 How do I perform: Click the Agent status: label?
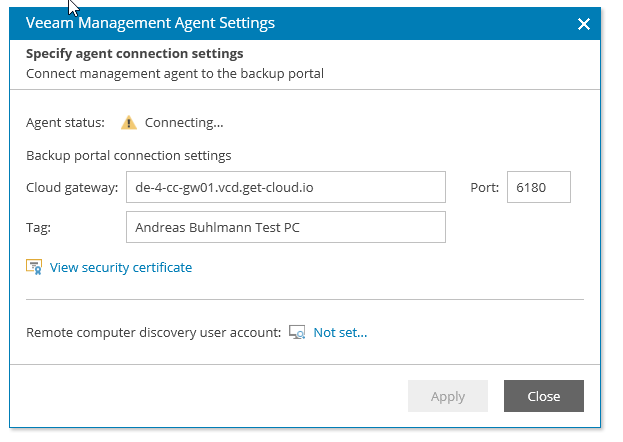[66, 123]
